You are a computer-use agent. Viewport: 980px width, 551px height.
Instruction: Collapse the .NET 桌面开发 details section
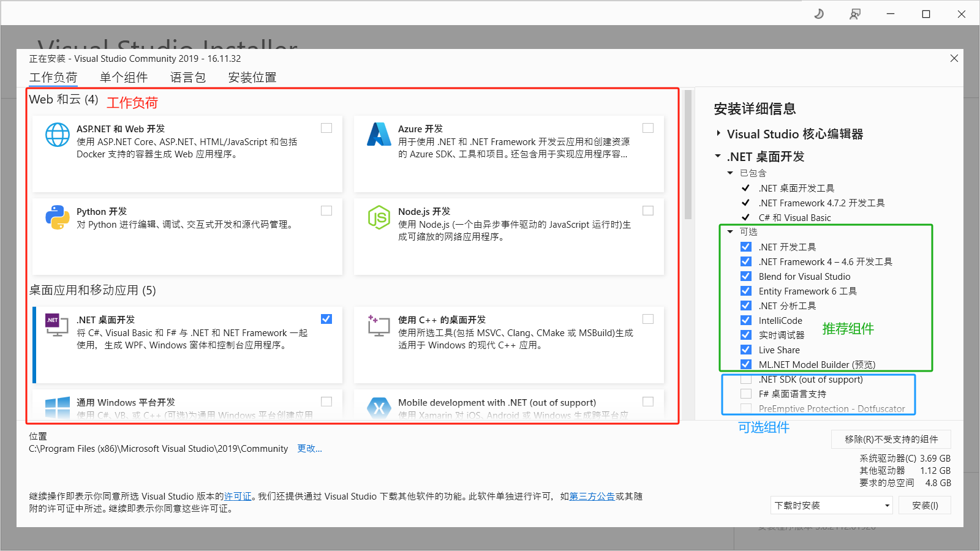point(718,156)
